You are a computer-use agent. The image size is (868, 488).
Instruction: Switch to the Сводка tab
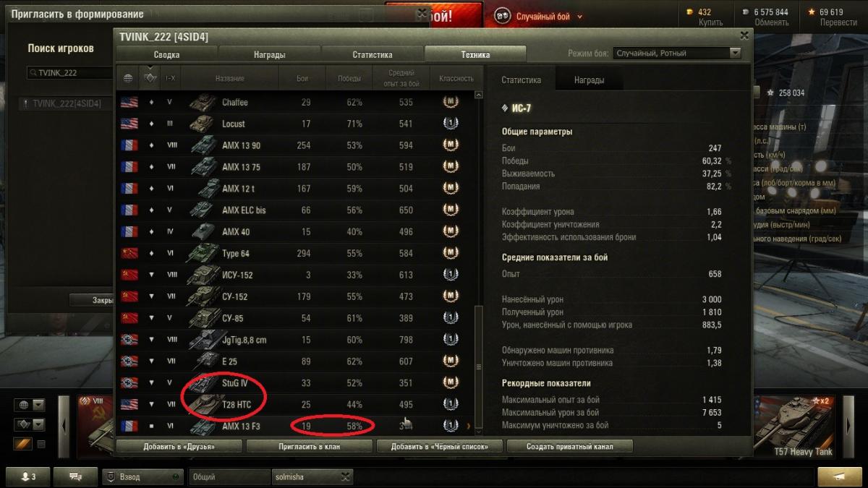tap(167, 54)
